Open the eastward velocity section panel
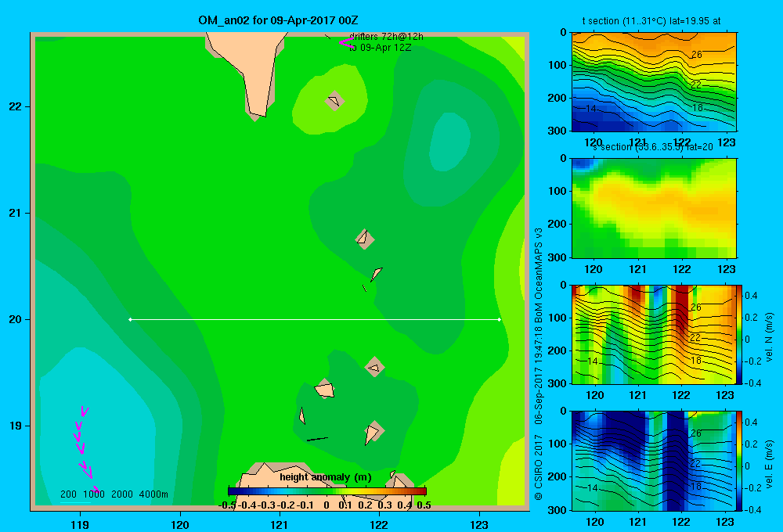 654,461
